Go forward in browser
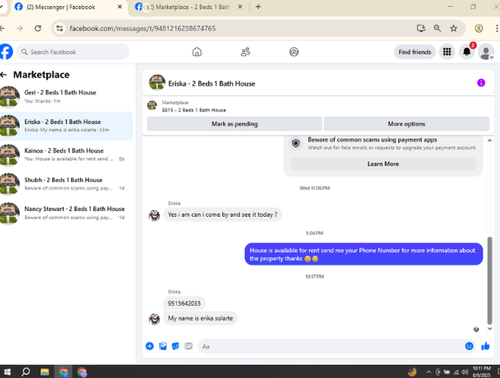500x378 pixels. click(20, 28)
